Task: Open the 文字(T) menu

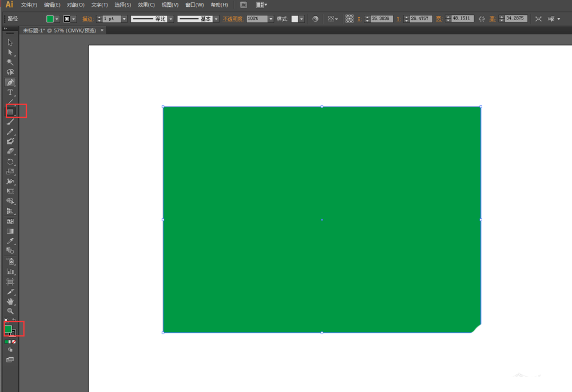Action: click(x=99, y=5)
